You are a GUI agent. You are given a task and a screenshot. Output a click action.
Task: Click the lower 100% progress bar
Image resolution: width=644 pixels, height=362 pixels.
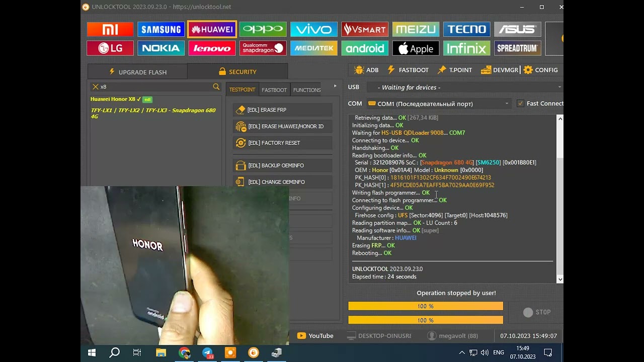pyautogui.click(x=426, y=320)
